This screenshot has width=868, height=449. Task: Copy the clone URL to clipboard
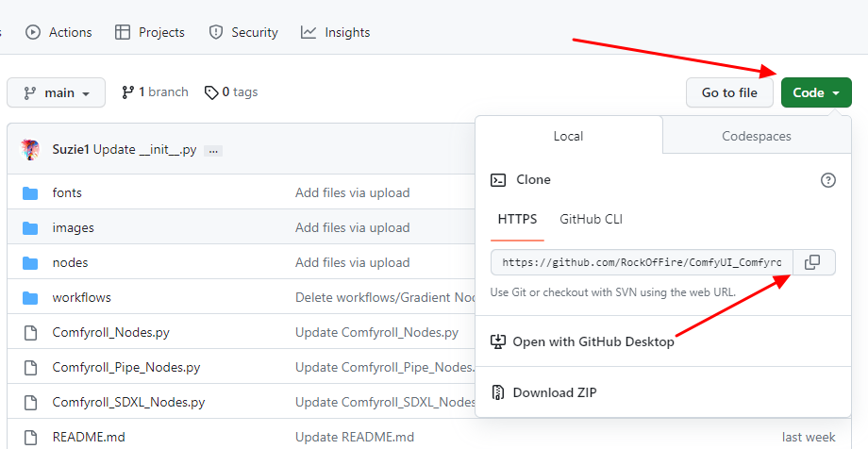812,262
